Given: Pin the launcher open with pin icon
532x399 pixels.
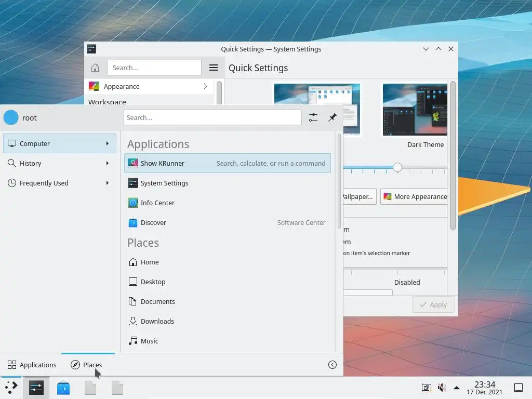Looking at the screenshot, I should [x=332, y=118].
